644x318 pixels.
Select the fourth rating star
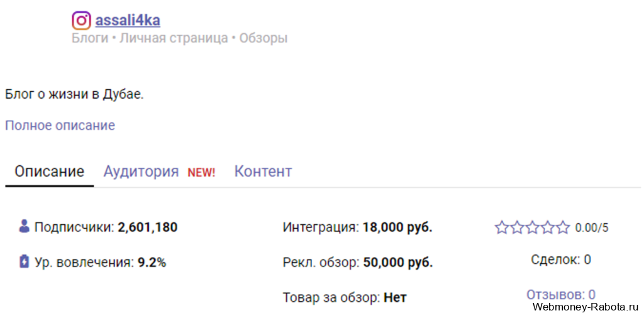click(547, 228)
